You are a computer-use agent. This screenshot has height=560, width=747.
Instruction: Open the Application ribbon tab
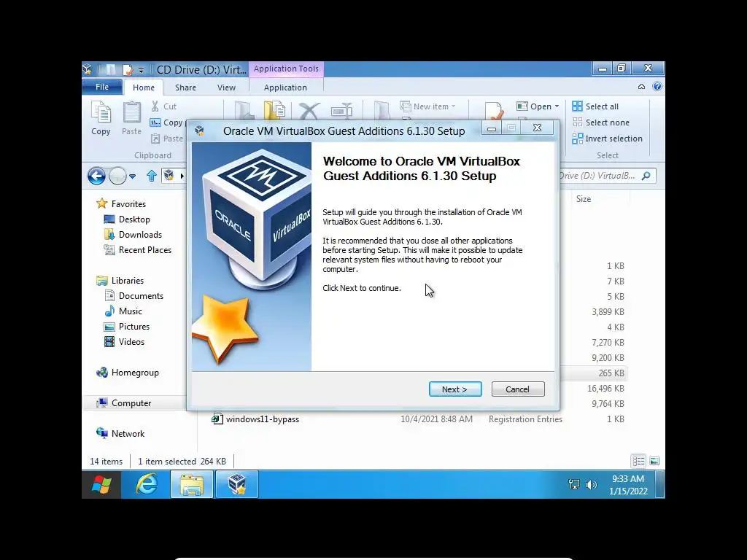[285, 87]
